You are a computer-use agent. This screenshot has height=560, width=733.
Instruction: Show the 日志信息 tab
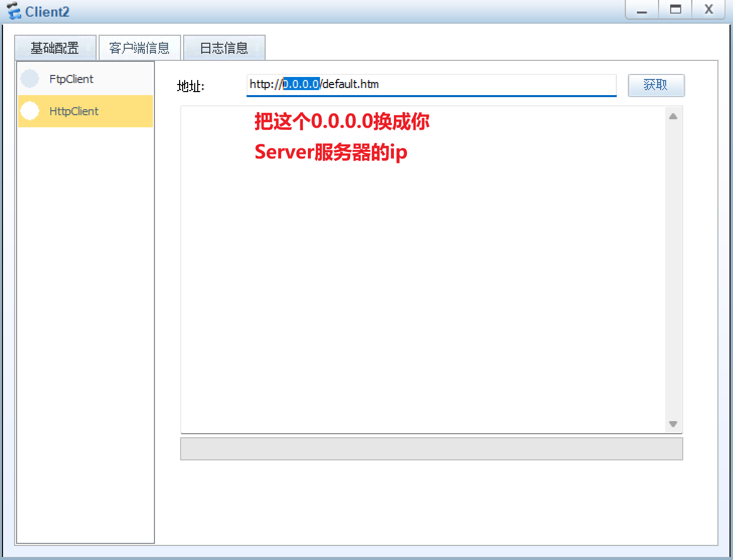[224, 48]
